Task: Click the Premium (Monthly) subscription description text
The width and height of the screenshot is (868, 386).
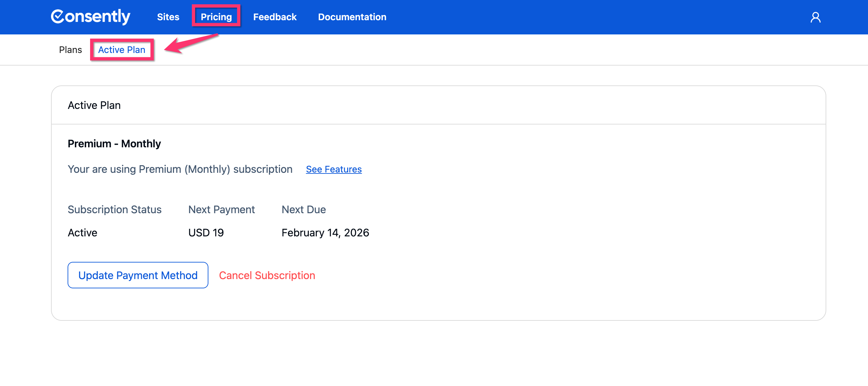Action: click(180, 169)
